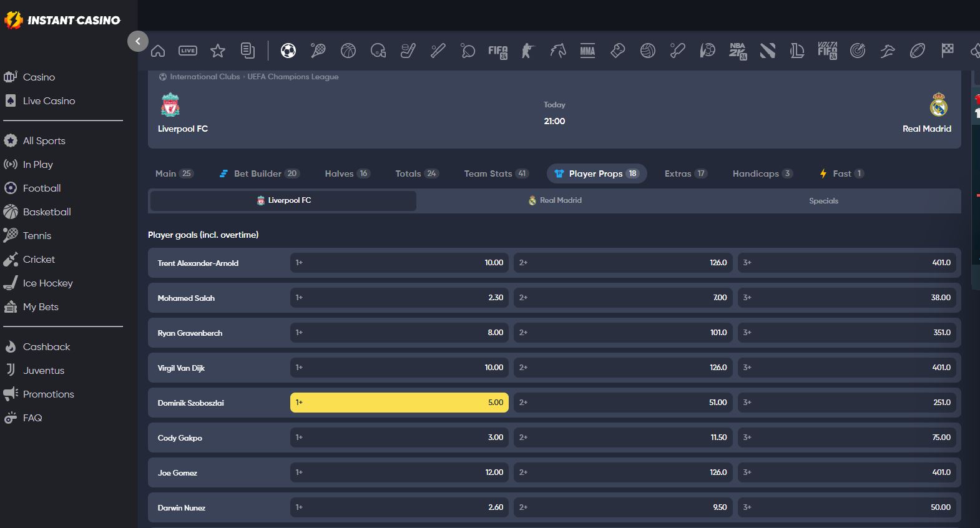Image resolution: width=980 pixels, height=528 pixels.
Task: Switch to the Bet Builder tab
Action: click(x=259, y=174)
